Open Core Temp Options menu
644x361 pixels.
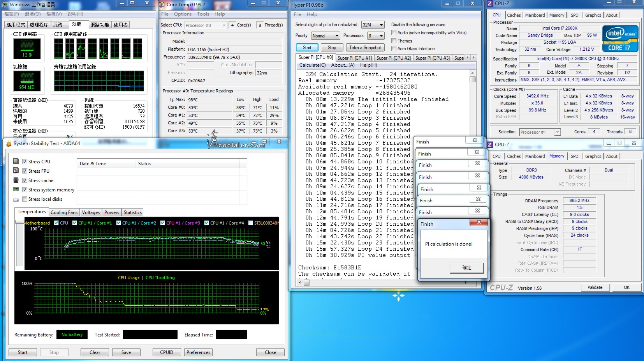tap(183, 14)
